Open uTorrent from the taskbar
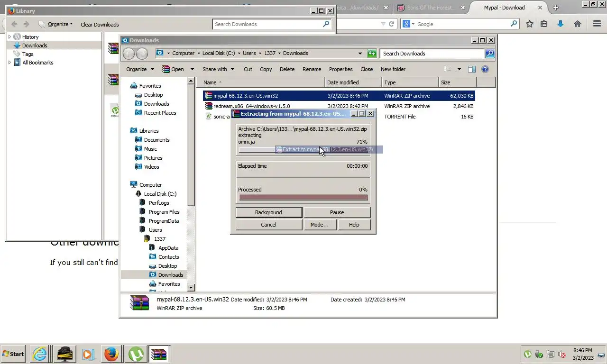The height and width of the screenshot is (364, 607). coord(136,354)
